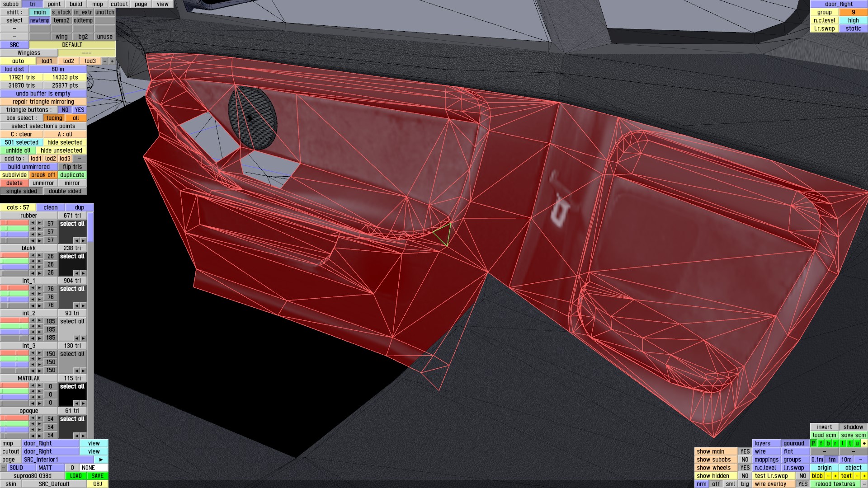Image resolution: width=868 pixels, height=488 pixels.
Task: Click the green 'f' front view button
Action: (821, 443)
